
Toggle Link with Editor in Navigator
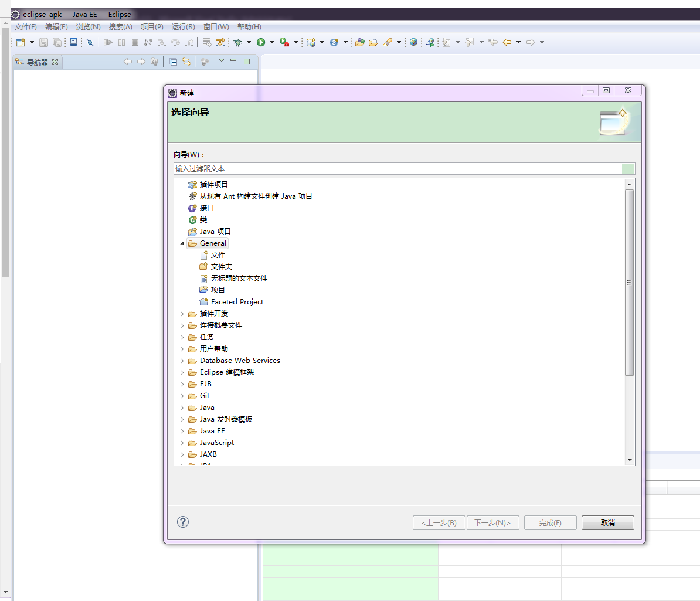tap(186, 62)
